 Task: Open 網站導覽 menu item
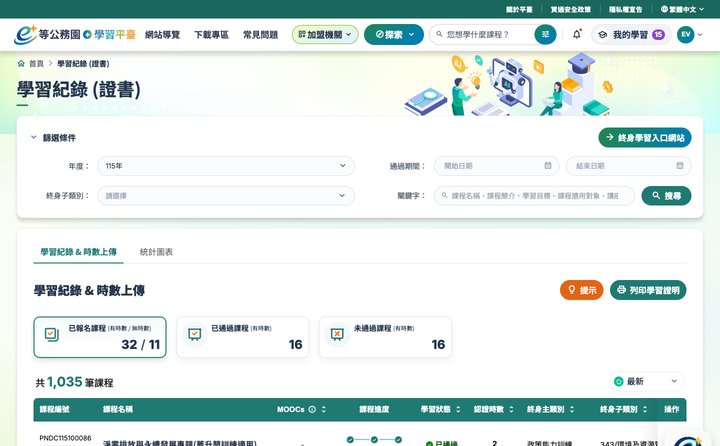pos(163,35)
